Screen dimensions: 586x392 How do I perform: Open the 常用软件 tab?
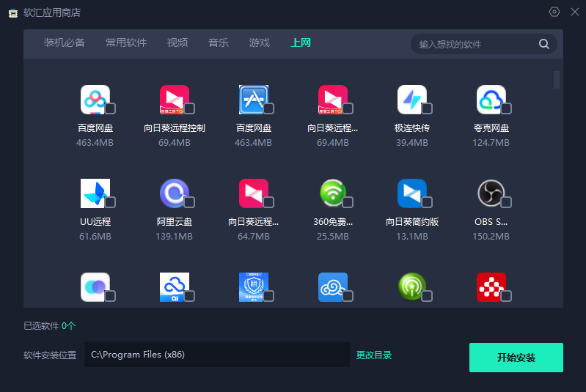pyautogui.click(x=126, y=43)
